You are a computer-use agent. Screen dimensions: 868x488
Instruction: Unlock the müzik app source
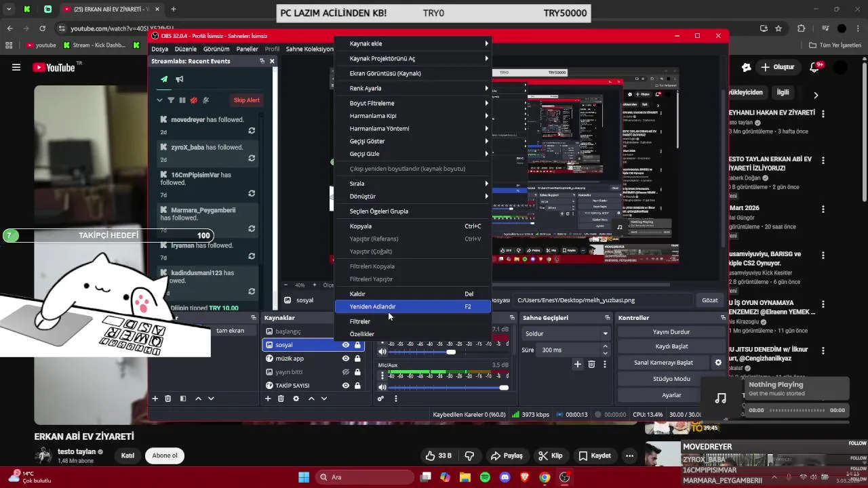[357, 359]
